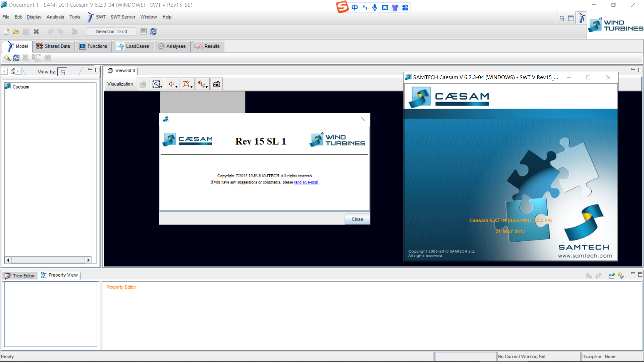
Task: Click the greyed 3D shape icon beside Visualization
Action: [143, 84]
